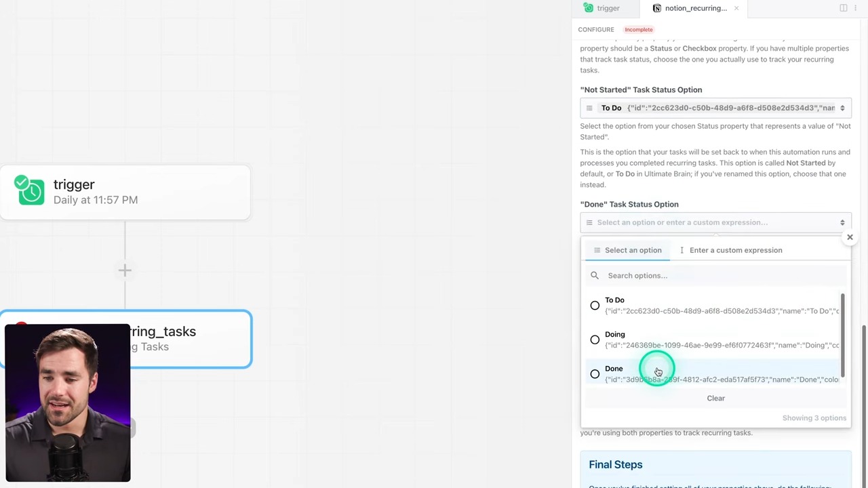
Task: Expand the Not Started Task Status dropdown arrows
Action: [x=842, y=108]
